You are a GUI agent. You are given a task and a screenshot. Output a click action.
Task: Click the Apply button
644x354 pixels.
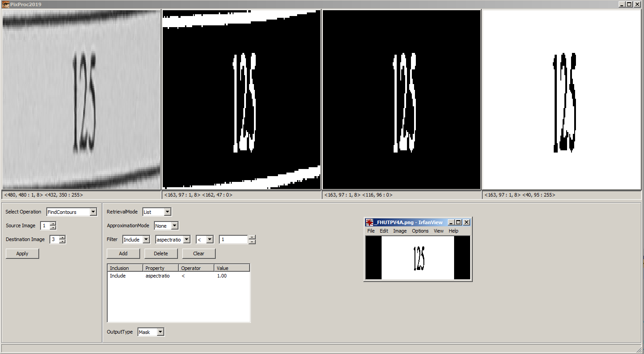click(22, 253)
